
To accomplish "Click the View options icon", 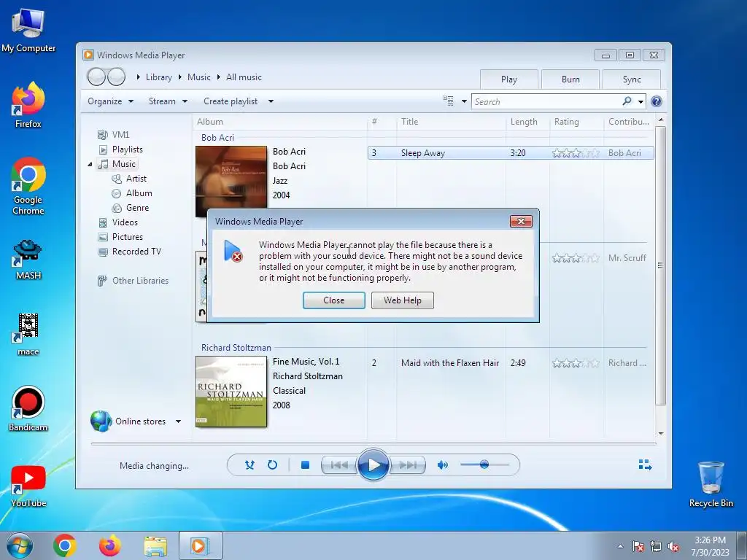I will [x=449, y=101].
